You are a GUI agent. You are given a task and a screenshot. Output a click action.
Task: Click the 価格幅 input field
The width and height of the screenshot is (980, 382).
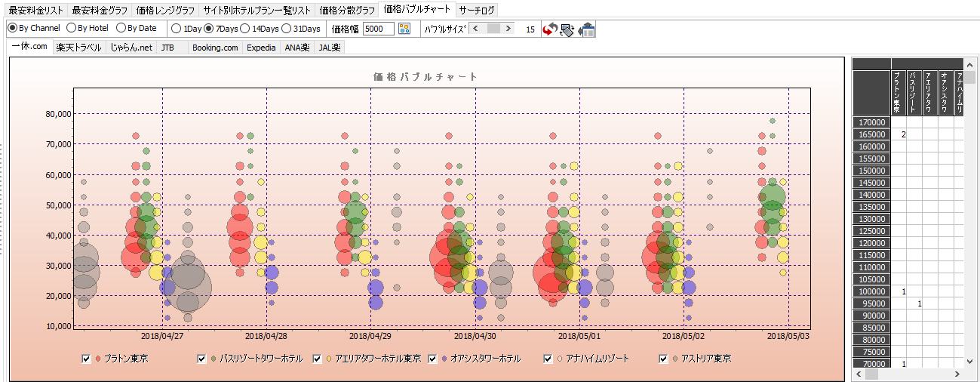click(x=378, y=29)
